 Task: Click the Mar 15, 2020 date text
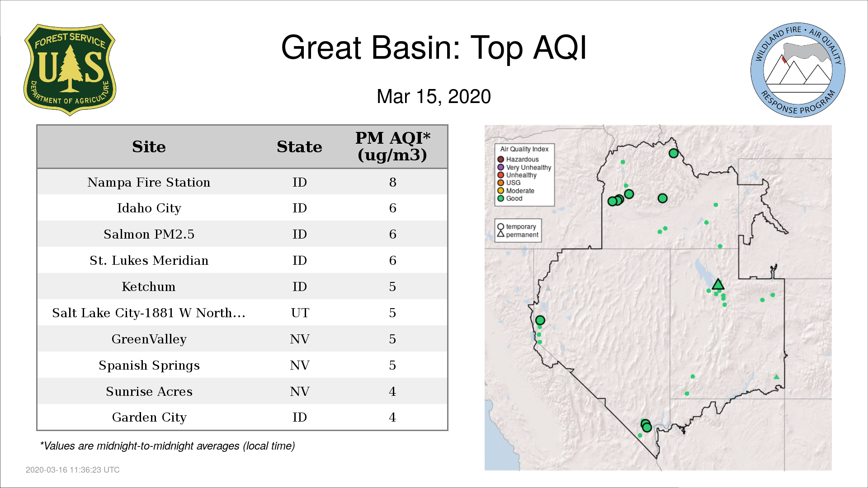[434, 97]
